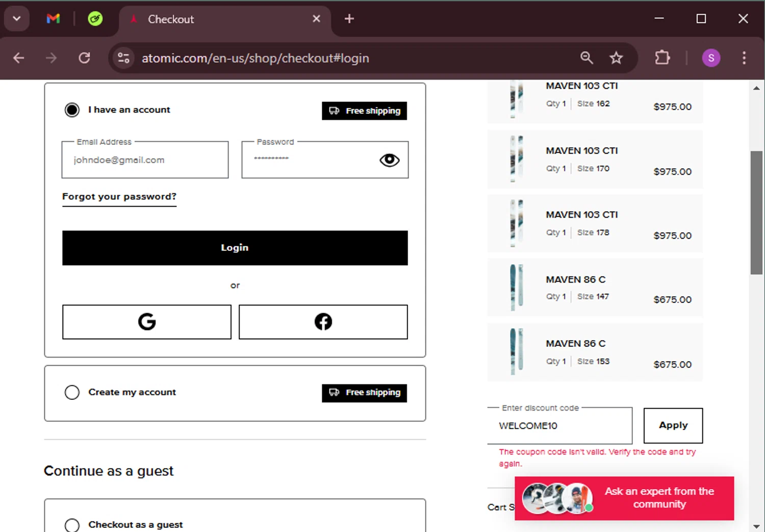This screenshot has width=765, height=532.
Task: View site information icon in address bar
Action: [123, 58]
